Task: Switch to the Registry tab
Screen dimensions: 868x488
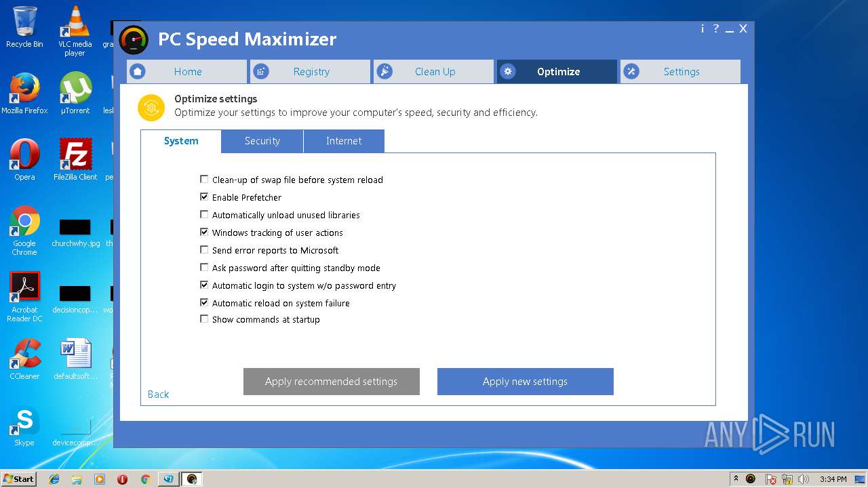Action: [311, 72]
